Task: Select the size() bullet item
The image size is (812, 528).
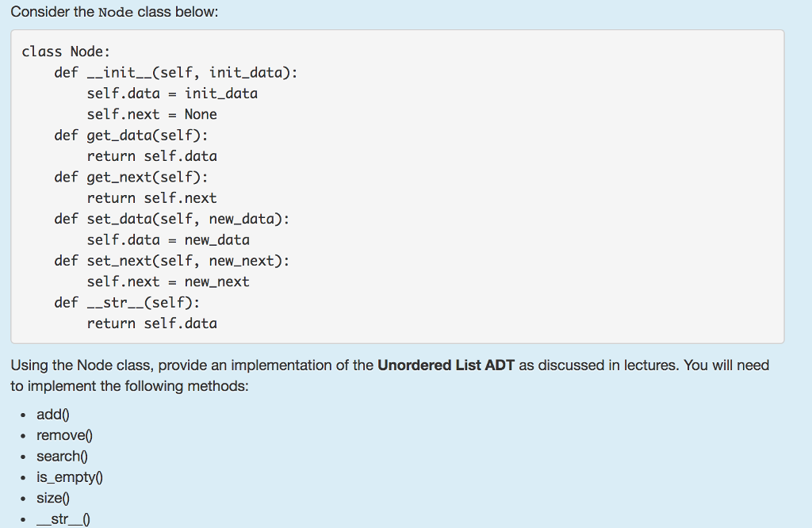Action: click(x=52, y=498)
